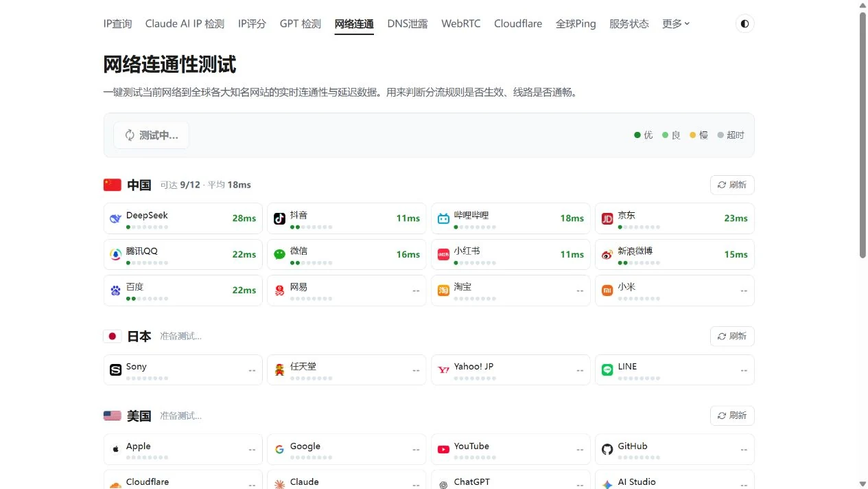Image resolution: width=868 pixels, height=489 pixels.
Task: Click the Sina Weibo (新浪微博) icon
Action: [x=607, y=254]
